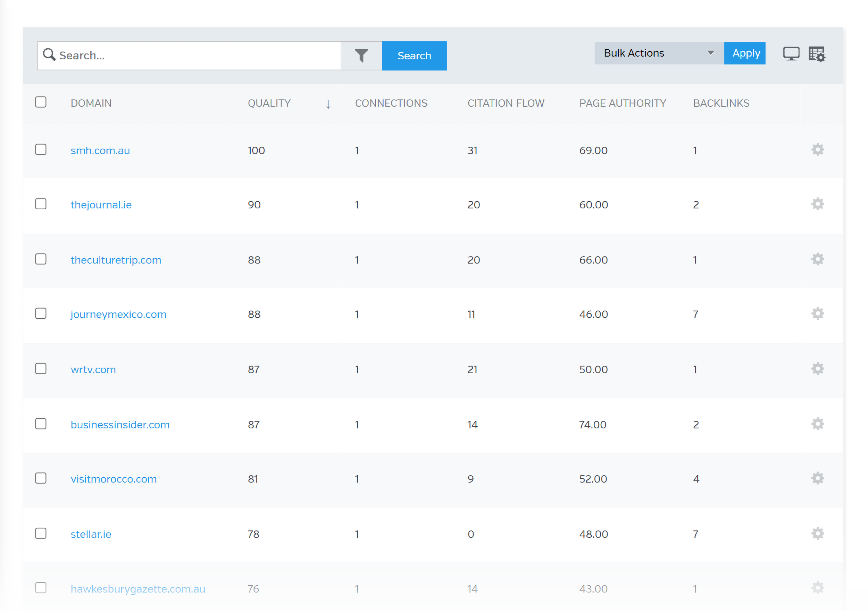The image size is (868, 611).
Task: Click citation flow 21 for wrtv.com
Action: [473, 370]
